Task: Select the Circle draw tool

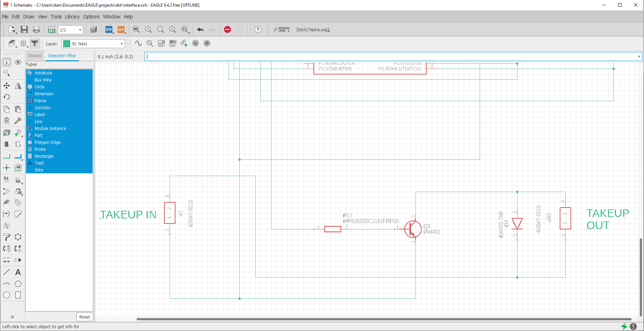Action: tap(7, 295)
